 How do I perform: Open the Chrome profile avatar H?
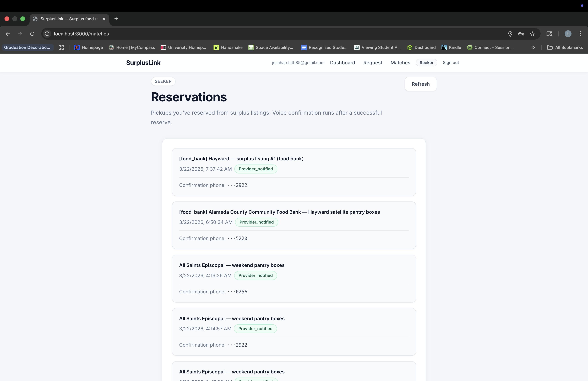pos(568,34)
